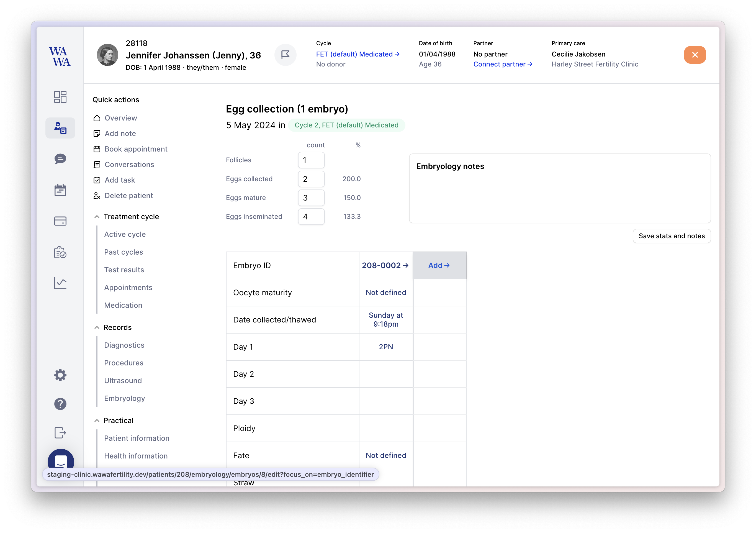This screenshot has height=533, width=756.
Task: Open Past cycles in sidebar menu
Action: tap(124, 252)
